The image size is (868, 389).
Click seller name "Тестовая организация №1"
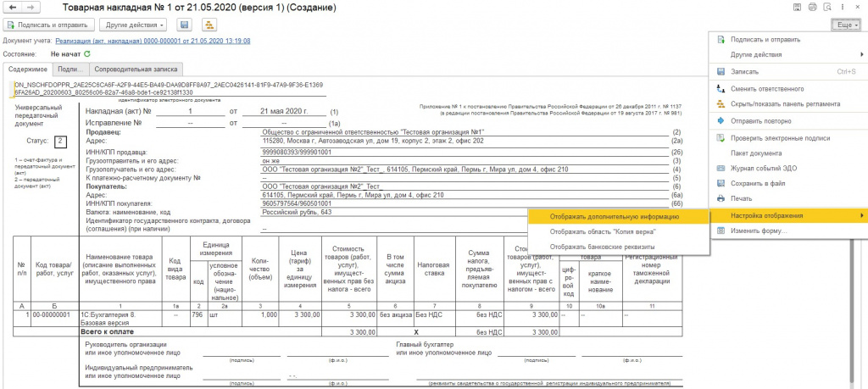(373, 132)
